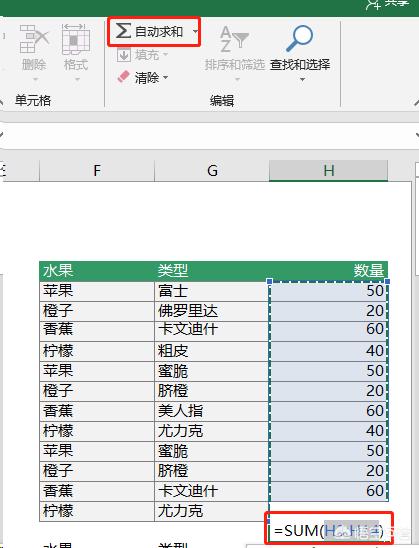Screen dimensions: 419x548
Task: Click the Find and Select magnifier icon
Action: [299, 38]
